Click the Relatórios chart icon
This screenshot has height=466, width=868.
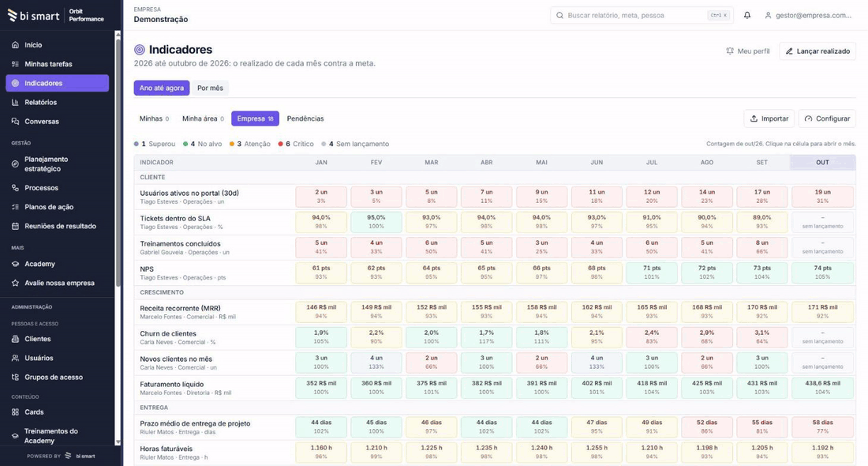[x=16, y=103]
